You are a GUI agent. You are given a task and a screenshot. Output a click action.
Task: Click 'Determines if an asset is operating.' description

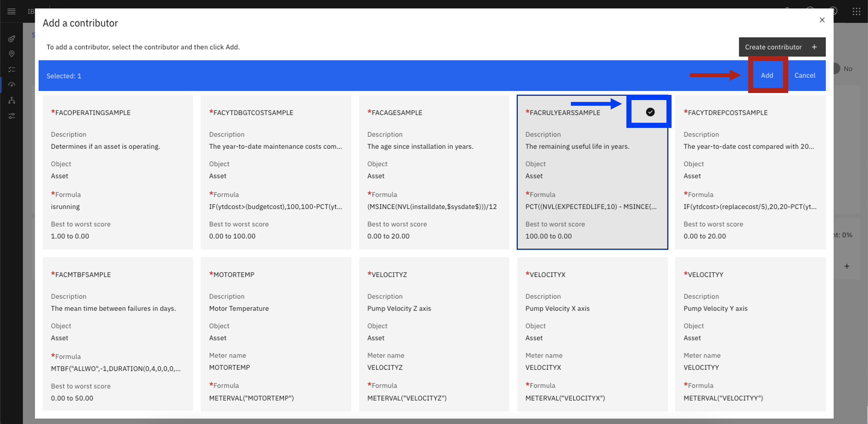coord(106,147)
